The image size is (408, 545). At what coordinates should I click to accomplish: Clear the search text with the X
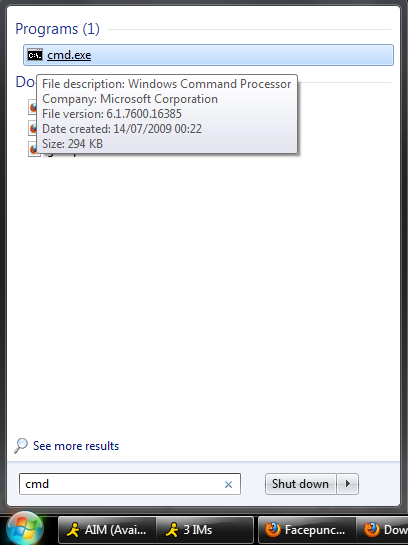(228, 485)
